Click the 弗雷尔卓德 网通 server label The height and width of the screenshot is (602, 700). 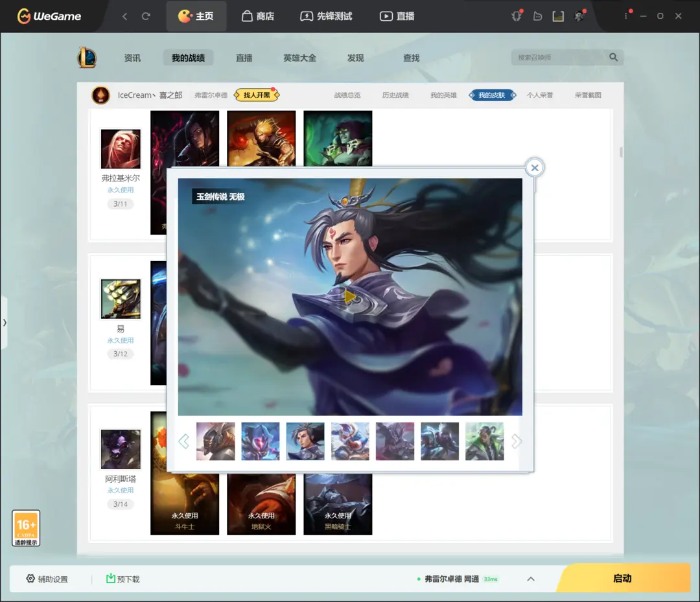(x=451, y=579)
